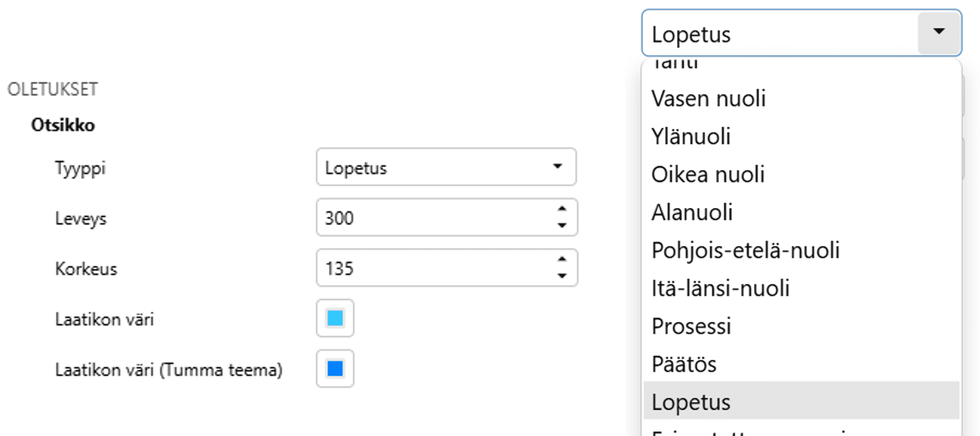Select Vasen nuoli from the list
Image resolution: width=980 pixels, height=436 pixels.
[709, 99]
